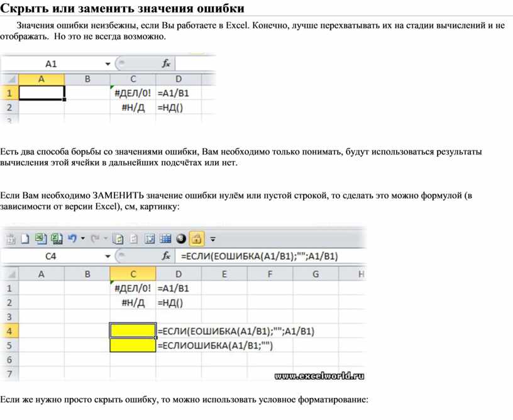
Task: Click the Name Box showing C4
Action: coord(52,257)
